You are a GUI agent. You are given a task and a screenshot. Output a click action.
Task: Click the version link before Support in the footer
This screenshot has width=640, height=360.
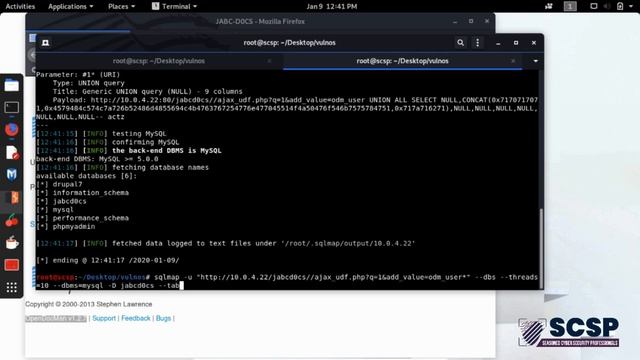point(56,318)
